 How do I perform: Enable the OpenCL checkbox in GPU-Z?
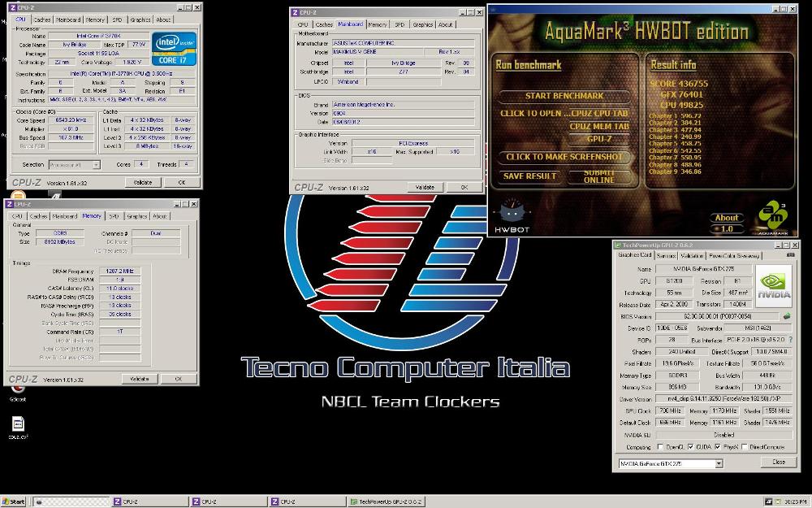(x=660, y=446)
